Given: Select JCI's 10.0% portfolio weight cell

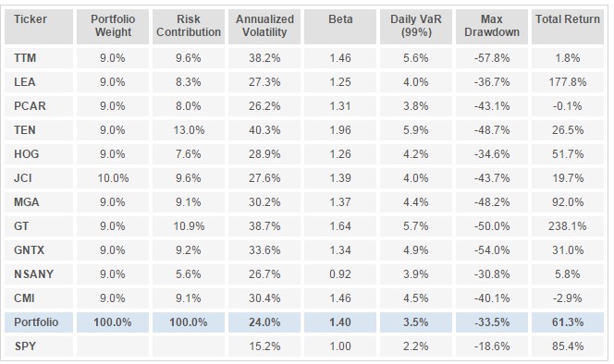Looking at the screenshot, I should click(113, 178).
